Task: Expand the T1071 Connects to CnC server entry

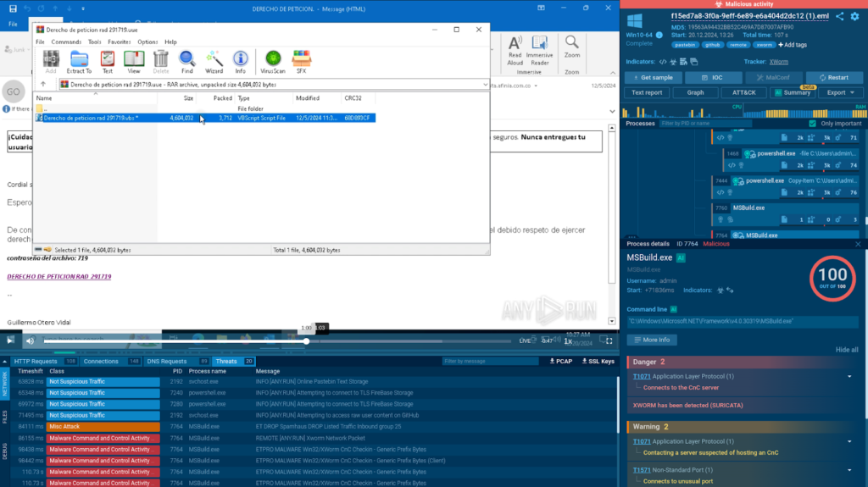Action: coord(849,376)
